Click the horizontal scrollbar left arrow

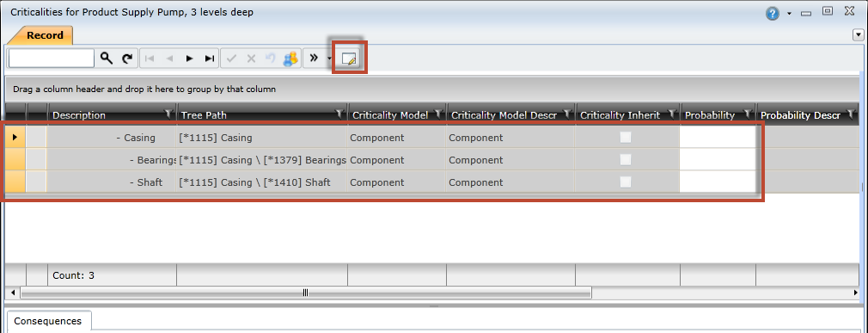tap(12, 292)
